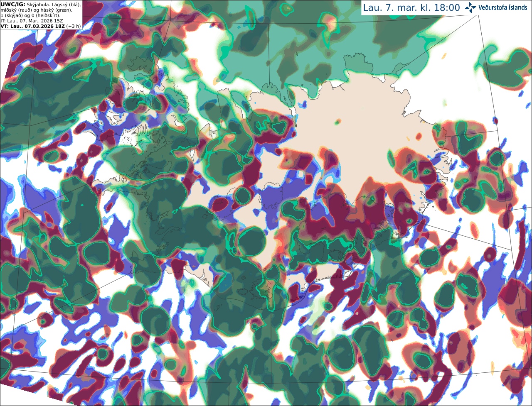Click the 'miðský (rauð) og háský (græn).' legend line
532x406 pixels.
[36, 10]
